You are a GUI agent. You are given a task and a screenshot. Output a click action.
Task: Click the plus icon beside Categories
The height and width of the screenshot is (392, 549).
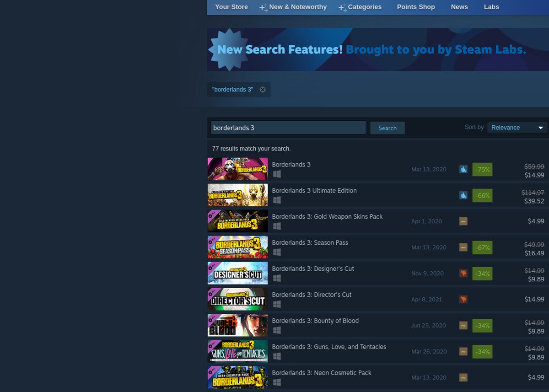coord(342,8)
